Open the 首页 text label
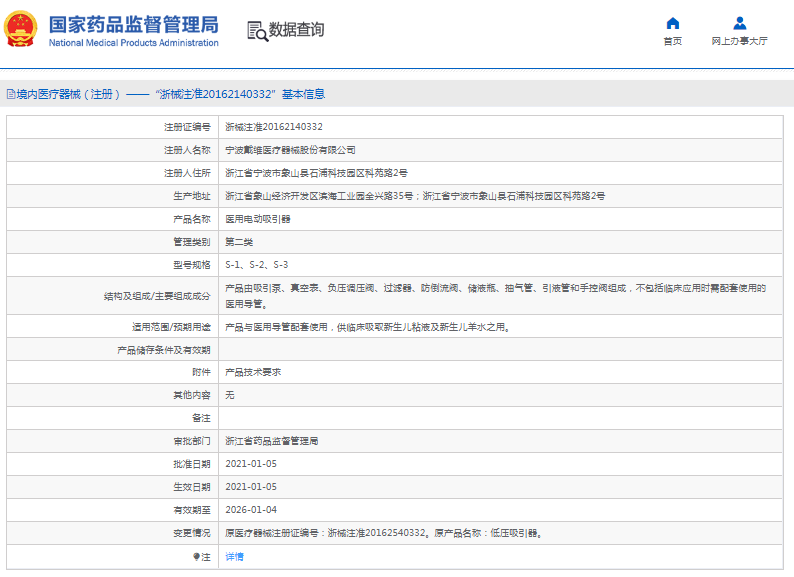The image size is (794, 577). click(x=672, y=42)
